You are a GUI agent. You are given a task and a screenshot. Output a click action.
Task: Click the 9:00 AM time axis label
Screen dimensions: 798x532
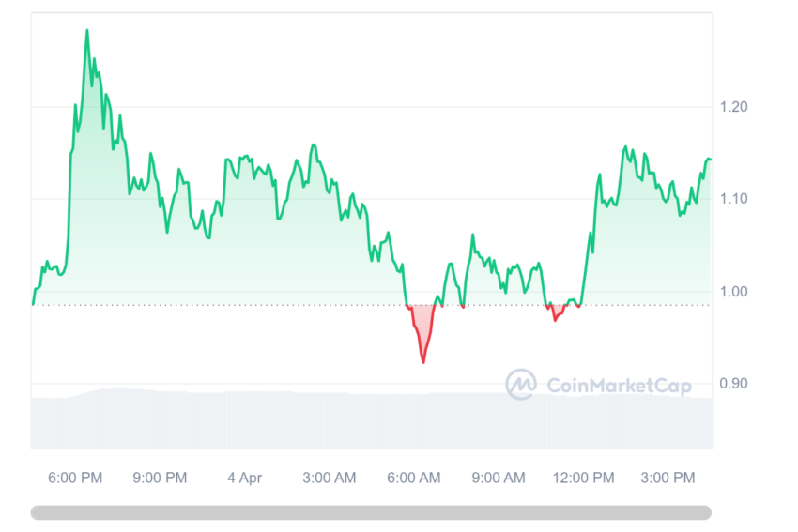pyautogui.click(x=499, y=479)
